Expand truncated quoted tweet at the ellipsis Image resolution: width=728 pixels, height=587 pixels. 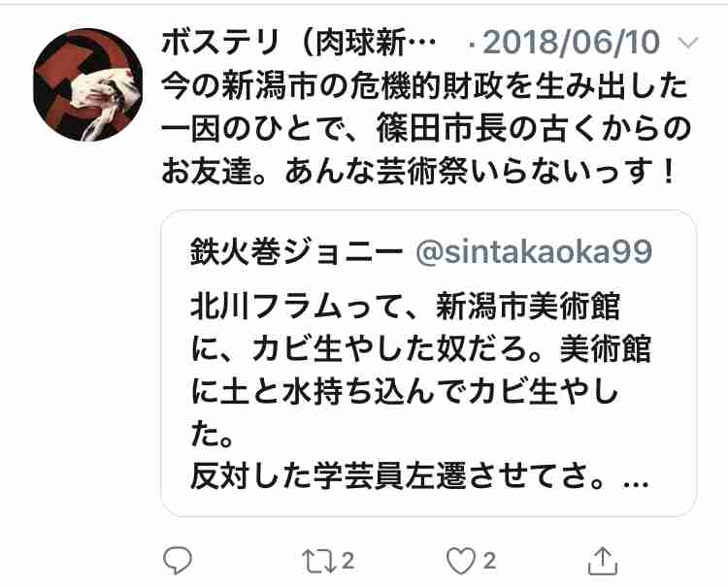click(x=635, y=482)
